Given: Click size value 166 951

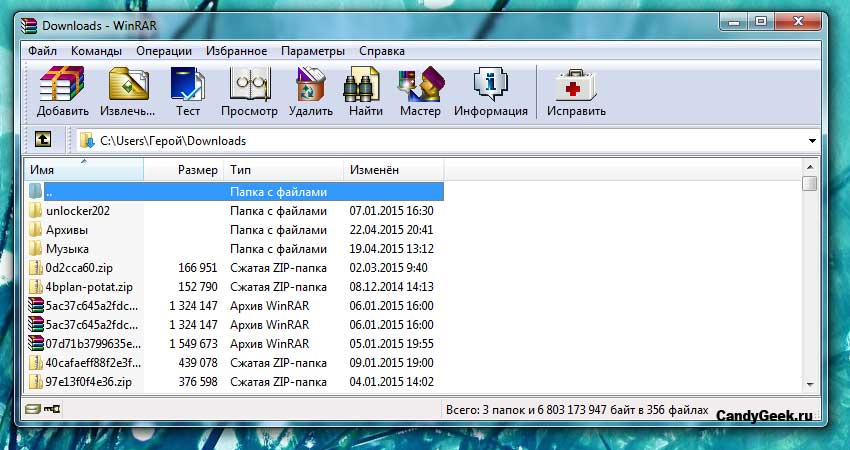Looking at the screenshot, I should point(198,268).
